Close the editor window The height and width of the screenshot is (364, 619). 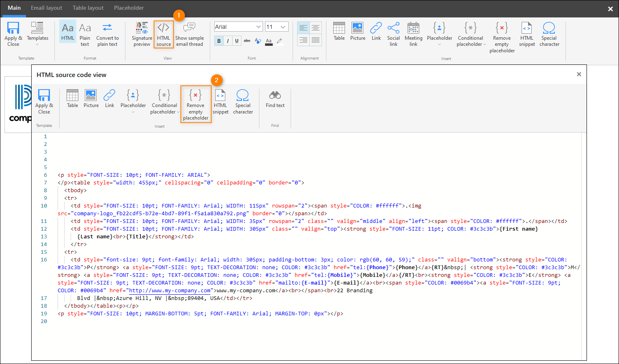pos(610,9)
